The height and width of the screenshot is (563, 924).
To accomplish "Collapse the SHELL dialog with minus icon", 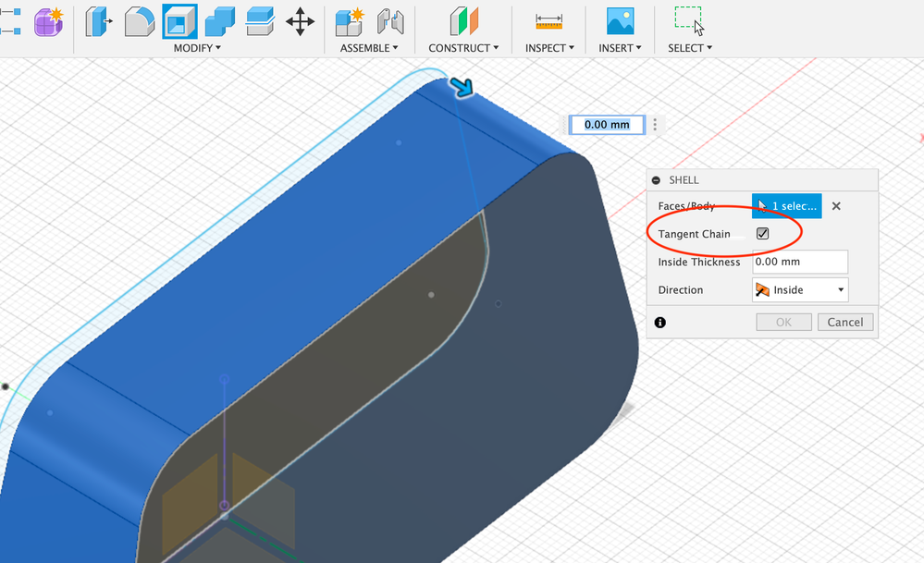I will (656, 180).
